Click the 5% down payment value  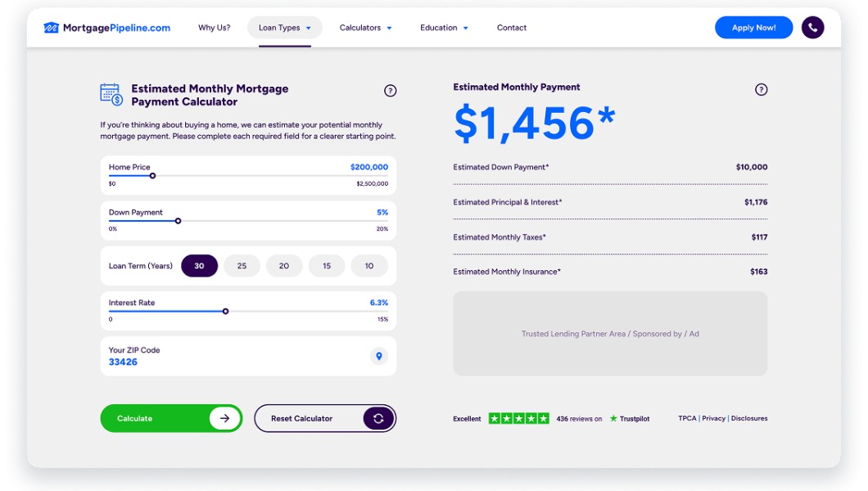point(382,212)
